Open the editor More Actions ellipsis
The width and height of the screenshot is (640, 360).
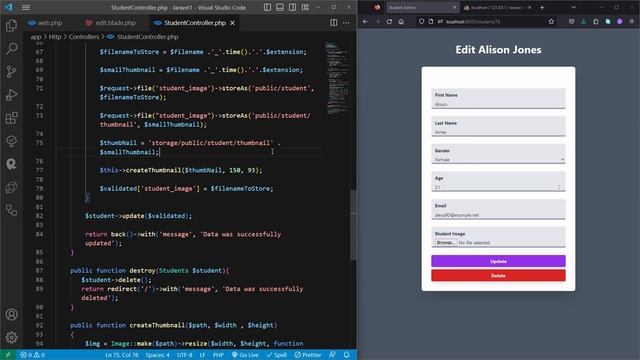tap(346, 23)
